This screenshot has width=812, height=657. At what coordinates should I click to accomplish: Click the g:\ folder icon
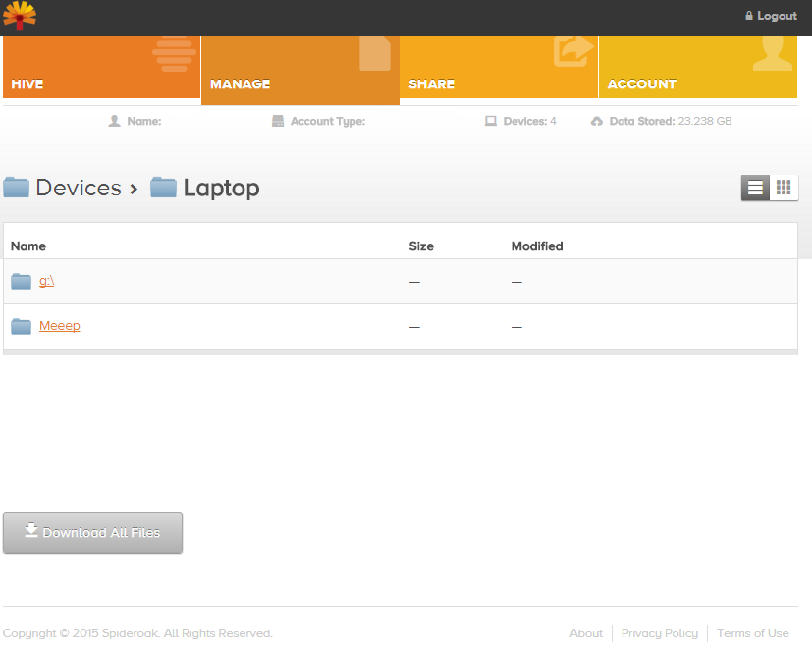coord(22,281)
